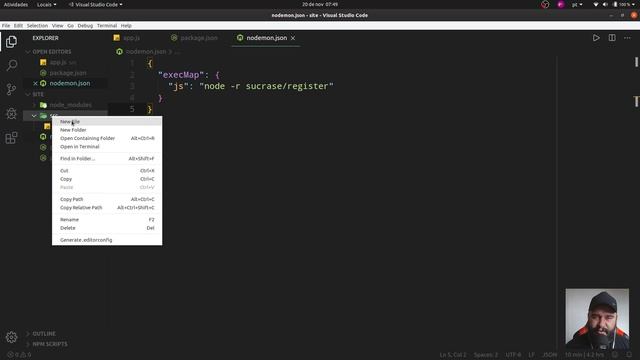The width and height of the screenshot is (640, 360).
Task: Choose New File from context menu
Action: (107, 122)
